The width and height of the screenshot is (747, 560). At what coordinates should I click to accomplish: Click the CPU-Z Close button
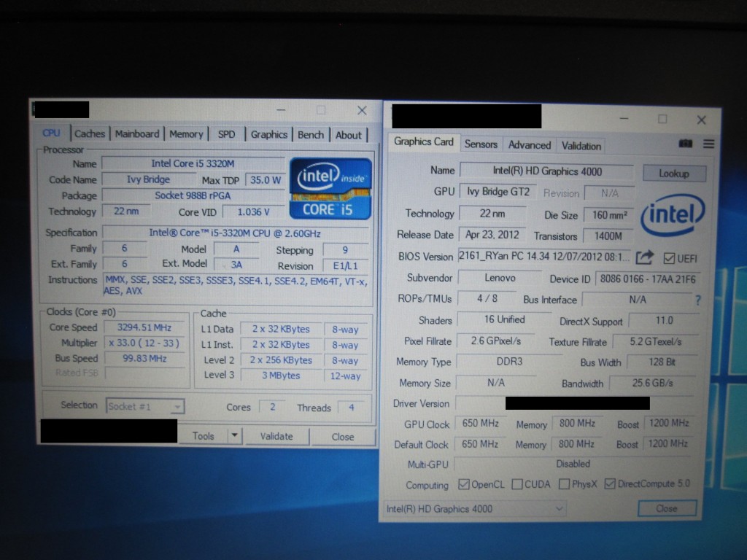(x=343, y=437)
